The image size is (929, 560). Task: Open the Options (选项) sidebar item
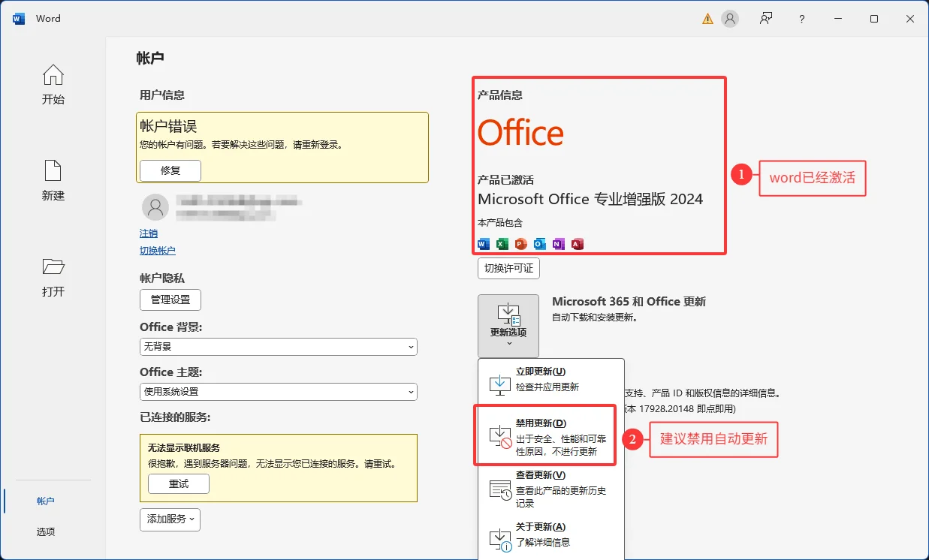pyautogui.click(x=46, y=531)
